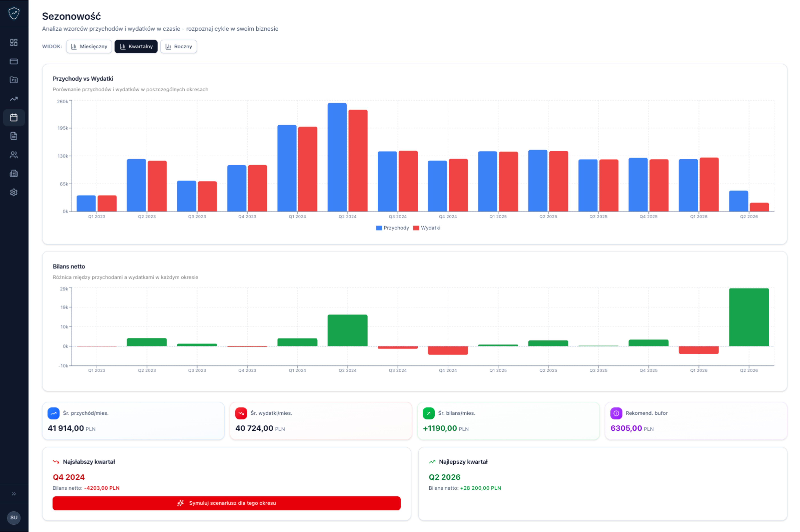Click the Rekomend. bufor info icon
This screenshot has height=532, width=800.
[x=616, y=413]
